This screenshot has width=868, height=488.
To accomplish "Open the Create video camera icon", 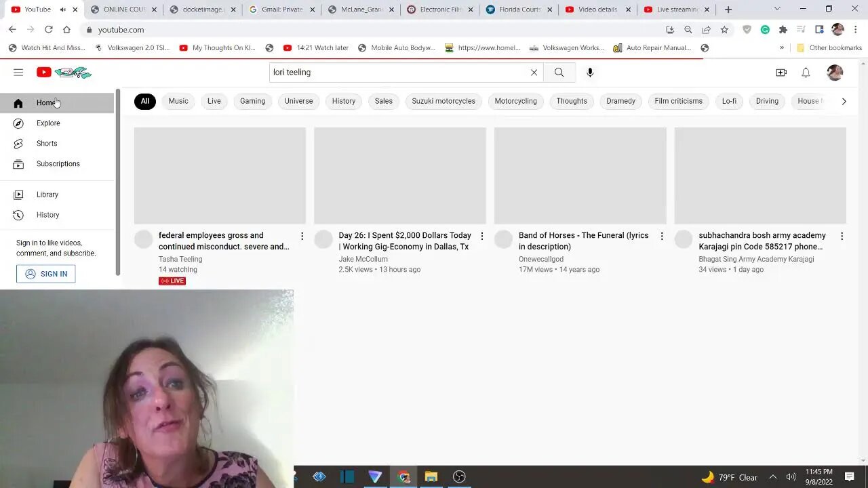I will tap(781, 73).
